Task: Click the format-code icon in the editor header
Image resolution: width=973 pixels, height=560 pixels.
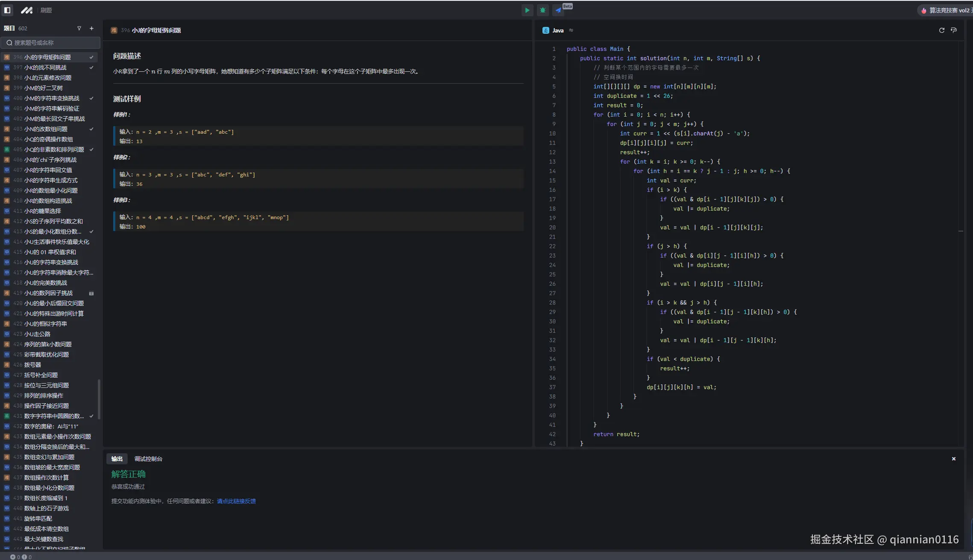Action: pos(954,30)
